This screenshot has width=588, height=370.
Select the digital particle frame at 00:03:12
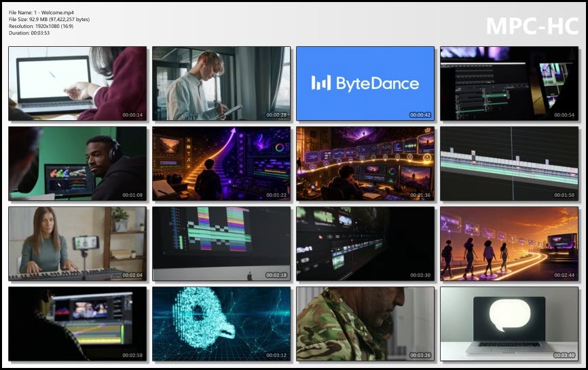click(221, 324)
